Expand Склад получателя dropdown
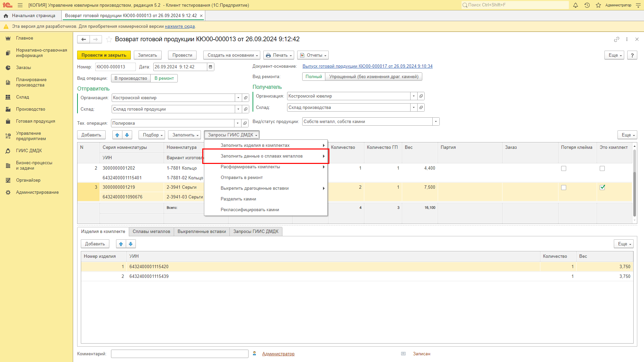The image size is (644, 362). [x=414, y=108]
